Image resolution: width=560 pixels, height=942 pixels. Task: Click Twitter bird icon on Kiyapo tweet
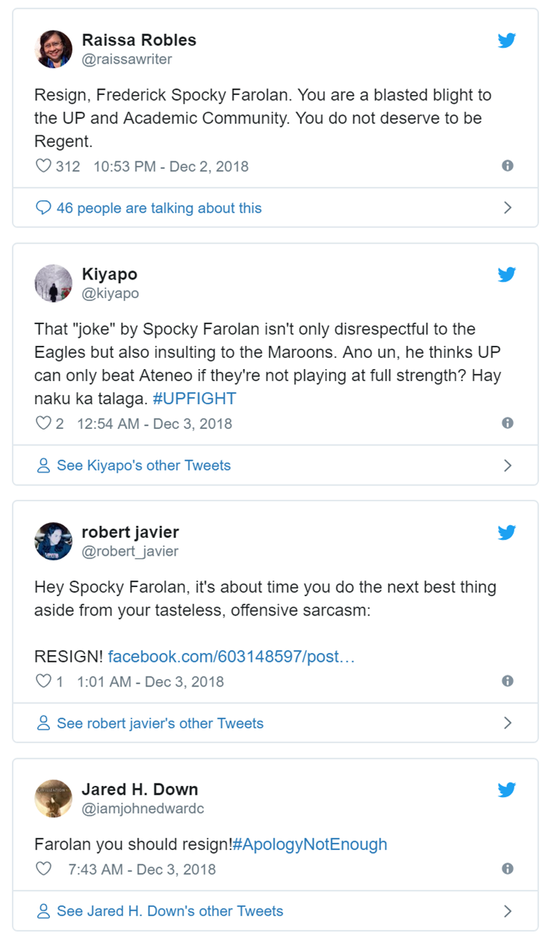[x=507, y=274]
